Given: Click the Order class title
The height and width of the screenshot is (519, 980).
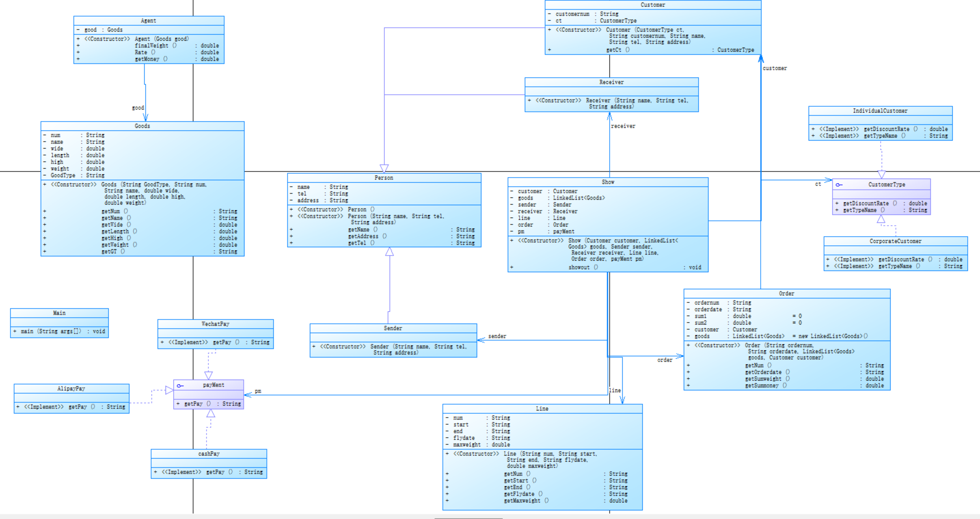Looking at the screenshot, I should (786, 293).
